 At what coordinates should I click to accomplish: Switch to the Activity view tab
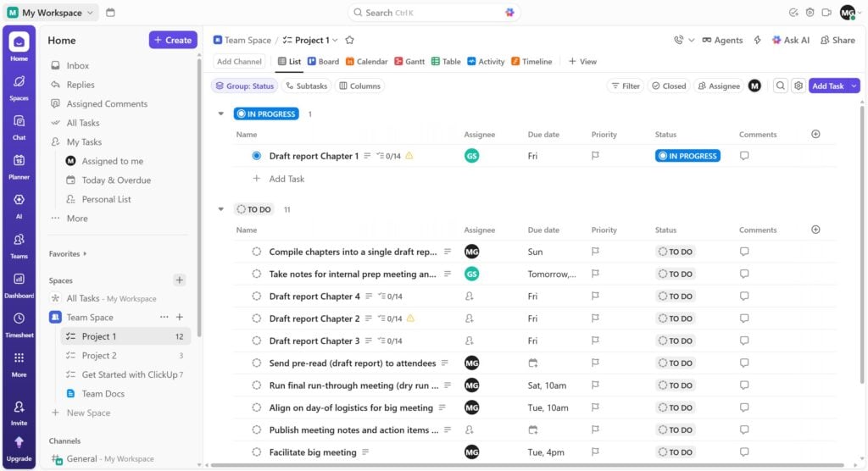point(486,62)
